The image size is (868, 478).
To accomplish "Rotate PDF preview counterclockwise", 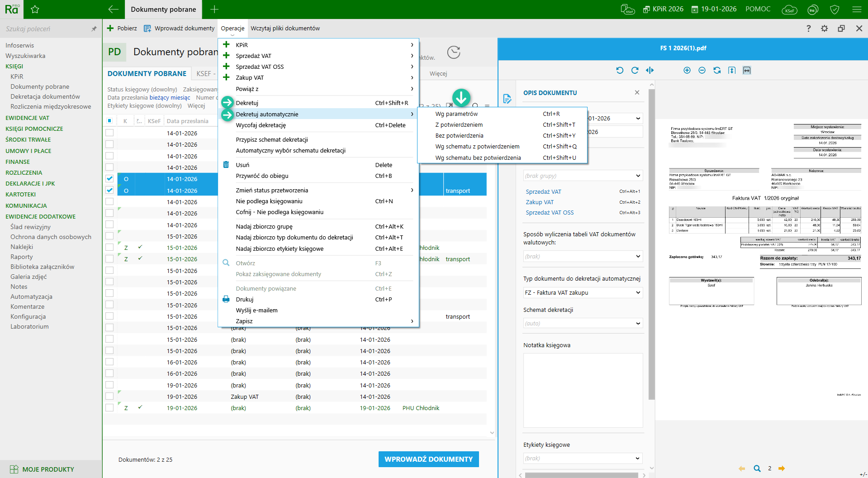I will coord(620,70).
